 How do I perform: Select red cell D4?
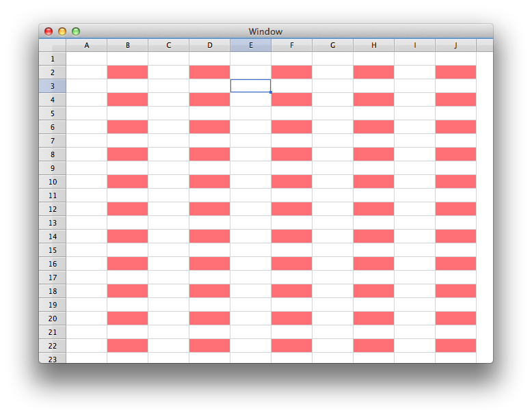tap(210, 100)
